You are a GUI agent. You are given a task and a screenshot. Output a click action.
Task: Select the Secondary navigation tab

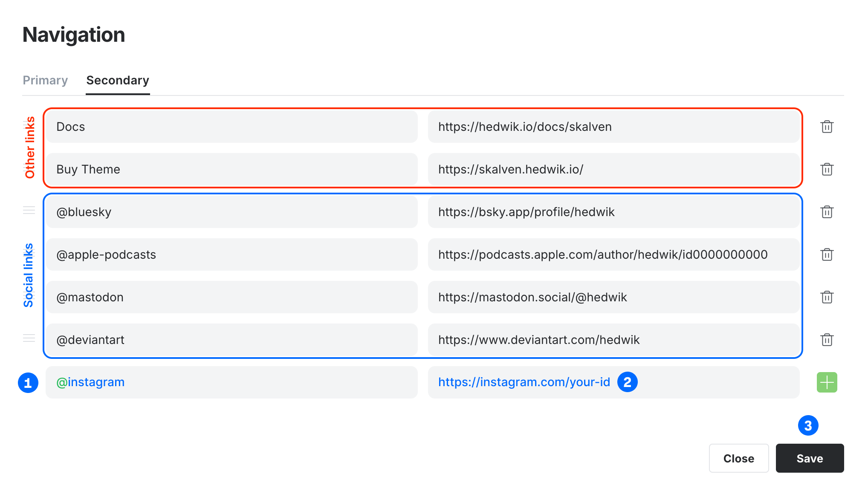coord(117,81)
